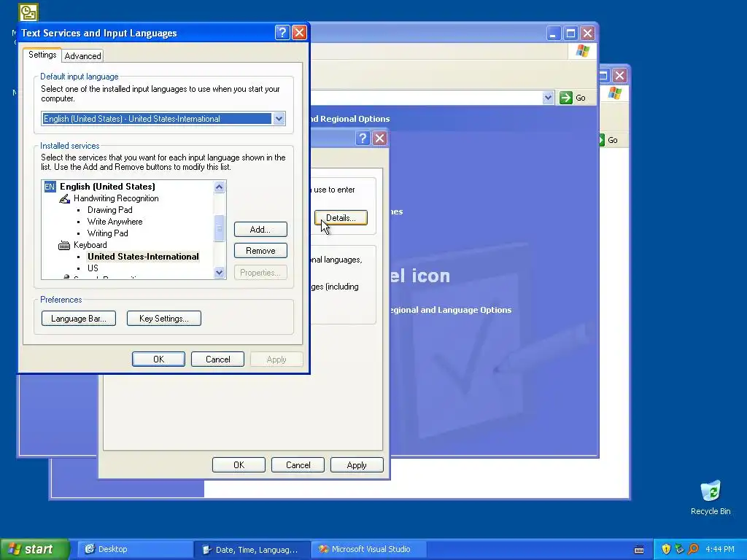747x560 pixels.
Task: Click the Add... button
Action: [x=260, y=230]
